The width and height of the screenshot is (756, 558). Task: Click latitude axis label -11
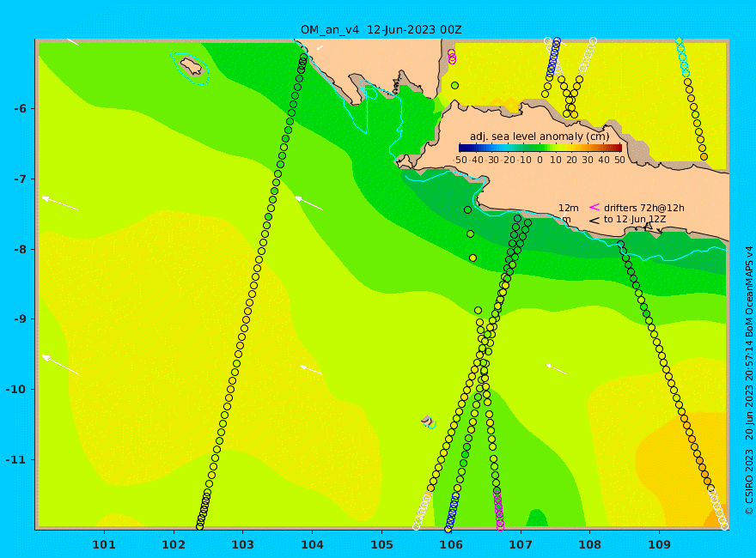[16, 459]
